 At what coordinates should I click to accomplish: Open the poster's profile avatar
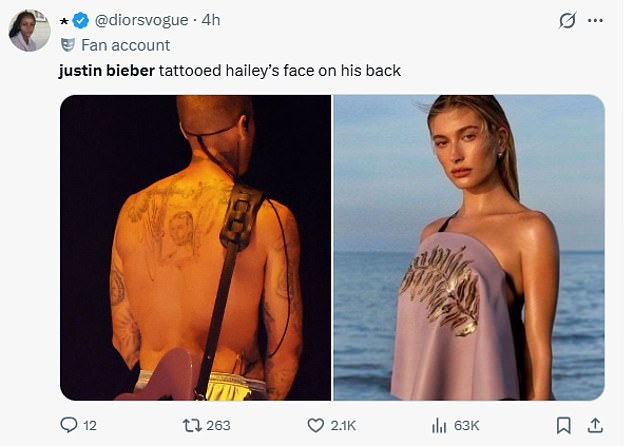[29, 30]
